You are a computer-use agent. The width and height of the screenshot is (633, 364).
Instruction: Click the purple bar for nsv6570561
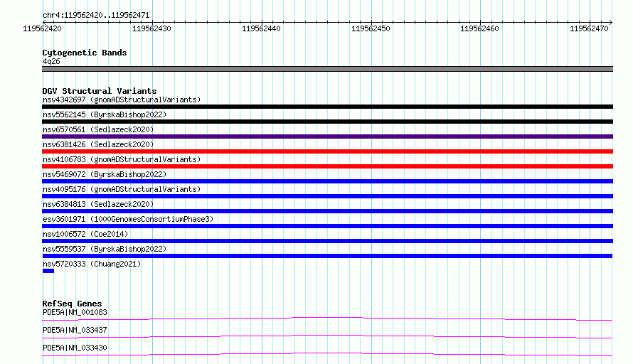pos(327,136)
